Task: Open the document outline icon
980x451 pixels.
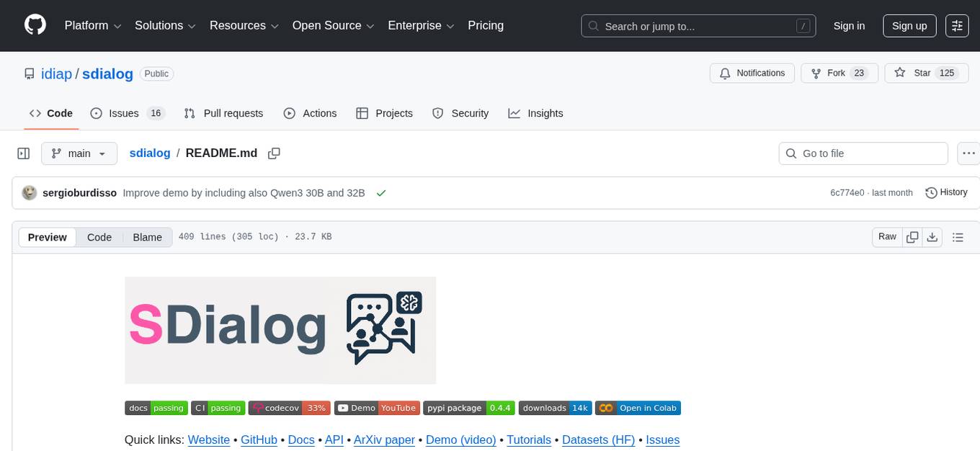Action: pyautogui.click(x=958, y=237)
